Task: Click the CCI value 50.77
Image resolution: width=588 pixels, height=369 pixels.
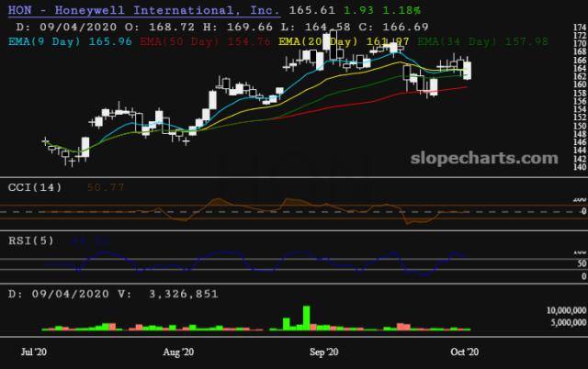Action: point(107,187)
